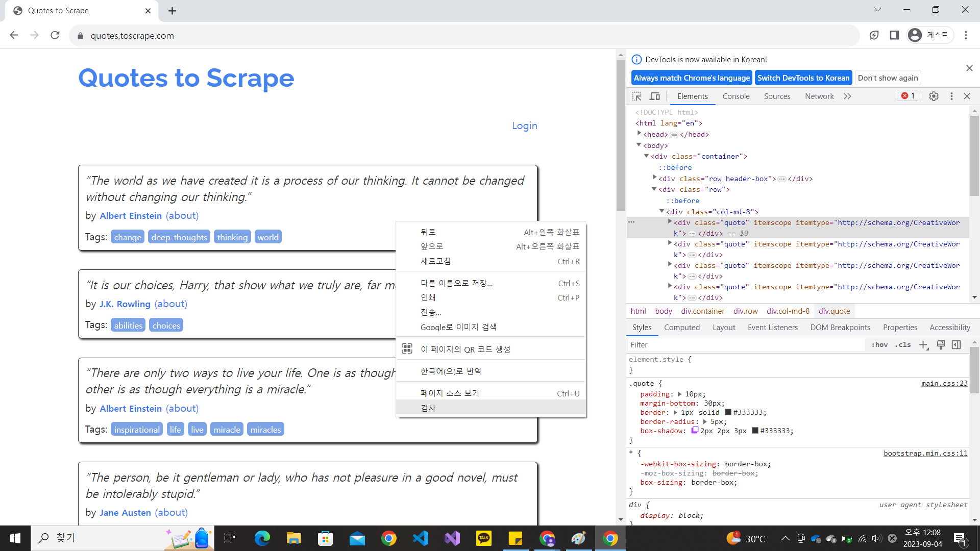The height and width of the screenshot is (551, 980).
Task: Open DevTools customize three-dot menu
Action: (x=951, y=96)
